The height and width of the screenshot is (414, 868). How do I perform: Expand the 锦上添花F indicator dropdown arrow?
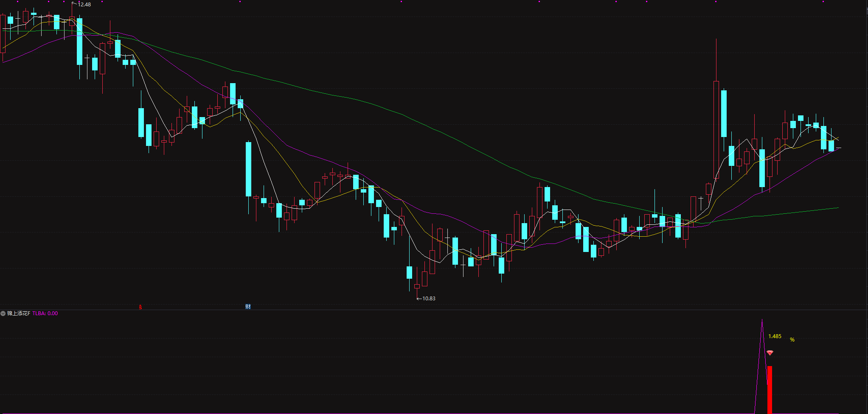tap(3, 313)
